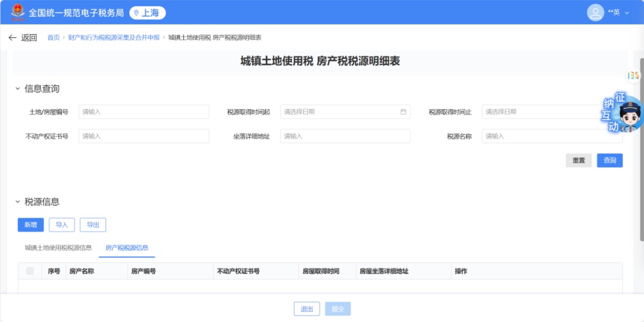Focus the 土地/房屋编号 input field
The height and width of the screenshot is (322, 644).
pyautogui.click(x=144, y=112)
